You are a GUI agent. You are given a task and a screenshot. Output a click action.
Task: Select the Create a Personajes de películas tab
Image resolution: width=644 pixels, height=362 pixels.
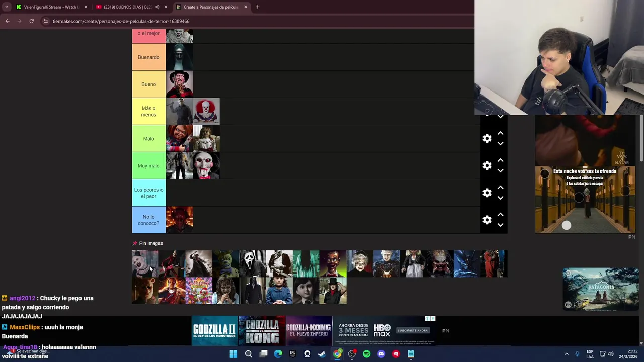click(210, 7)
